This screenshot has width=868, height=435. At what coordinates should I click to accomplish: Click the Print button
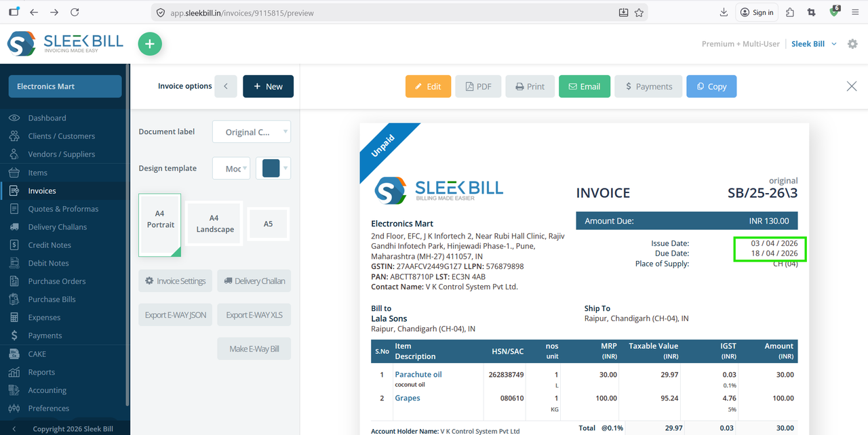click(x=530, y=86)
